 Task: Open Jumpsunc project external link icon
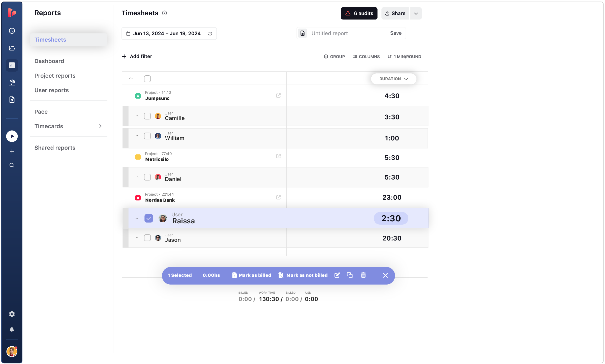coord(278,96)
